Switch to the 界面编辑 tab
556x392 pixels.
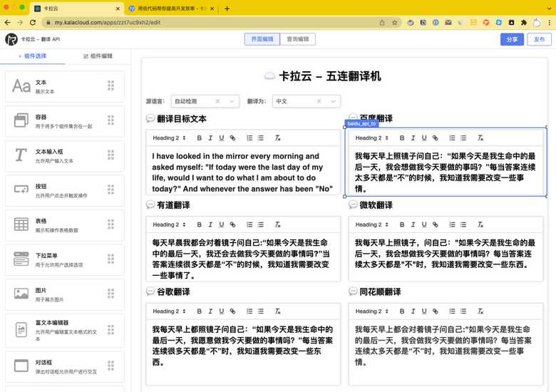point(262,39)
